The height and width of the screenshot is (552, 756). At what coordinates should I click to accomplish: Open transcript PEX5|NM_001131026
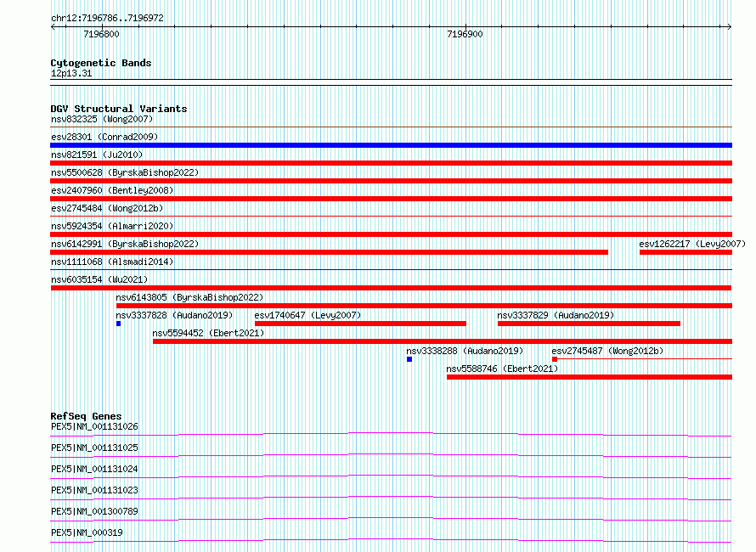click(94, 426)
